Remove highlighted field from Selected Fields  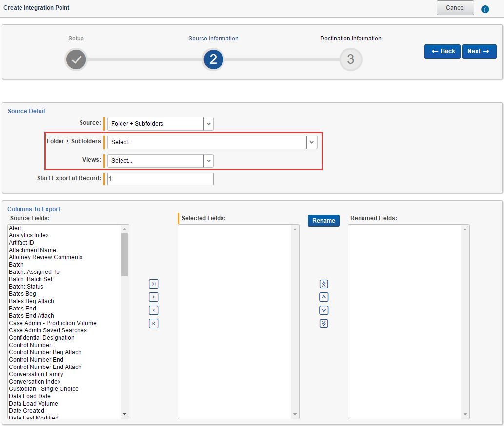(153, 310)
